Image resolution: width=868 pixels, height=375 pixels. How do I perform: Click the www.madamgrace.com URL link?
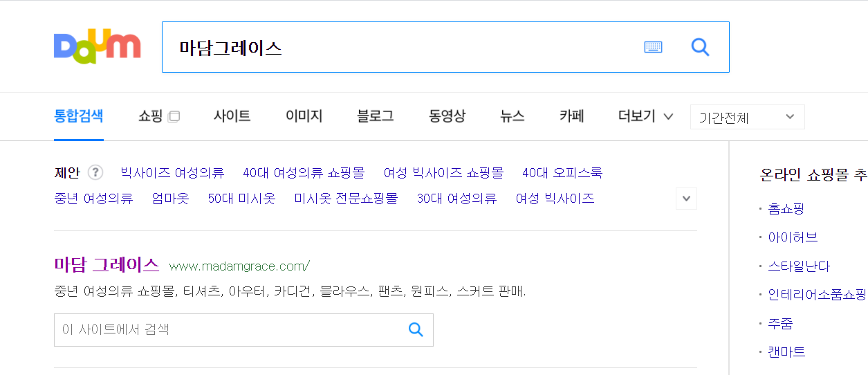(239, 266)
